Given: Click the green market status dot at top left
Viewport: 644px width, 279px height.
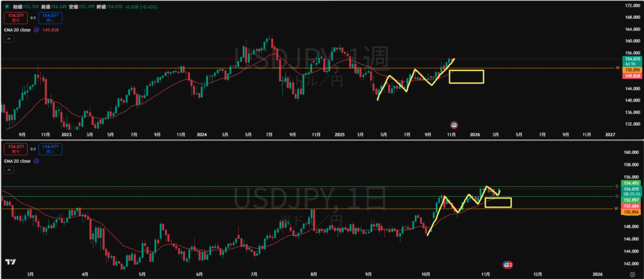Looking at the screenshot, I should pyautogui.click(x=7, y=6).
